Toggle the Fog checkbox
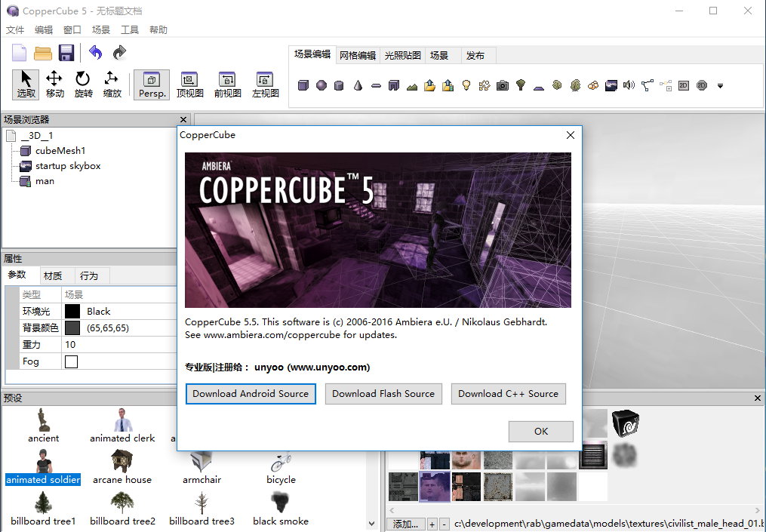 72,361
